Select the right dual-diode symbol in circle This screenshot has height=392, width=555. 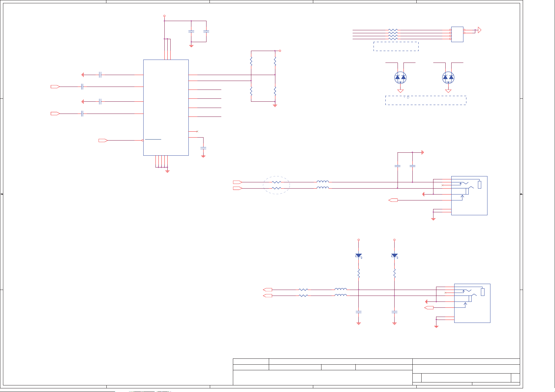448,77
